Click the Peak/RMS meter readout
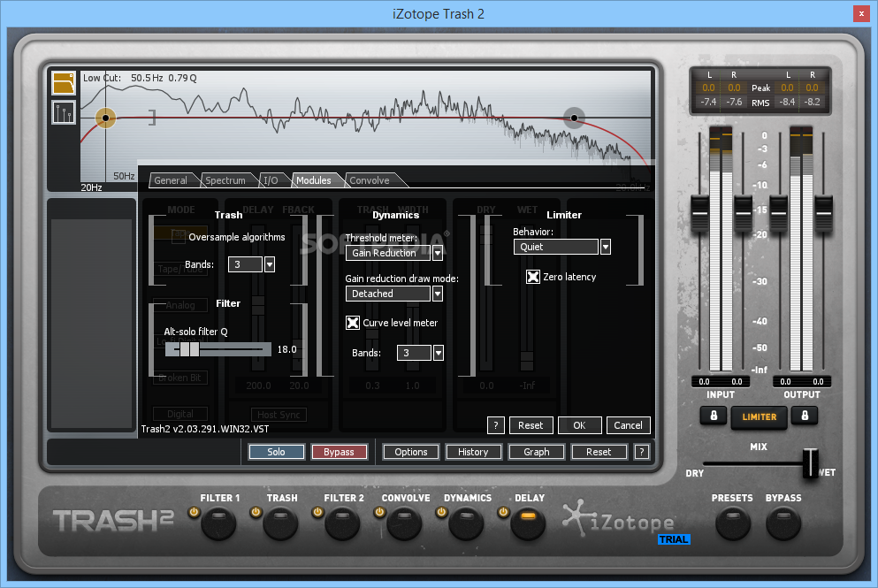This screenshot has height=588, width=878. tap(760, 89)
